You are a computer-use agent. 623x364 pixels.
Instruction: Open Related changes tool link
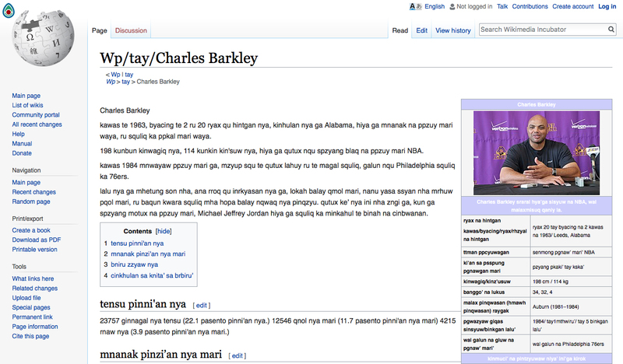[x=34, y=289]
